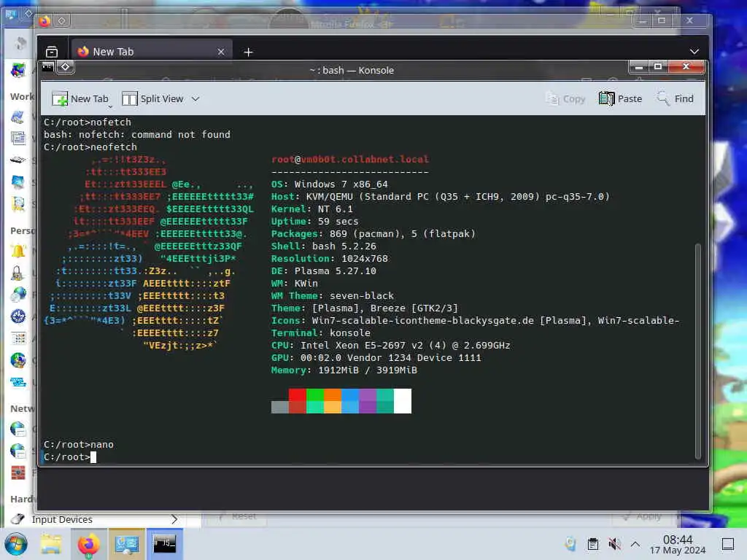Click the Split View button in Konsole
747x560 pixels.
pos(153,98)
